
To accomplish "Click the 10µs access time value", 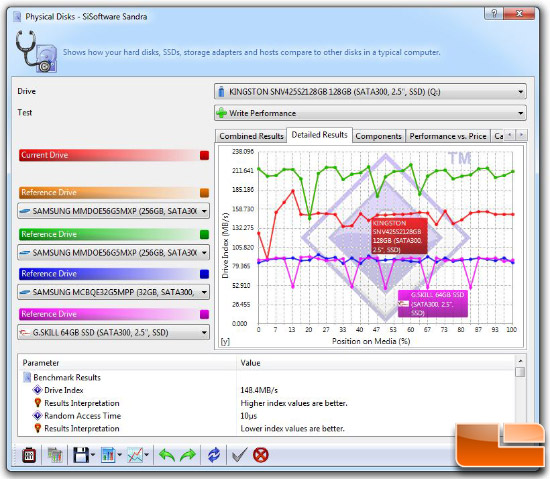I will pyautogui.click(x=249, y=416).
